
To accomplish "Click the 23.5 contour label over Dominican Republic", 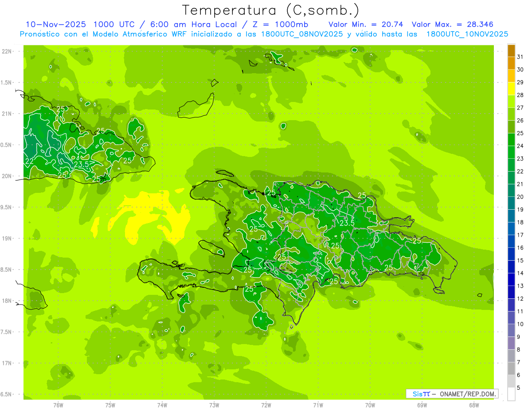I will click(347, 223).
